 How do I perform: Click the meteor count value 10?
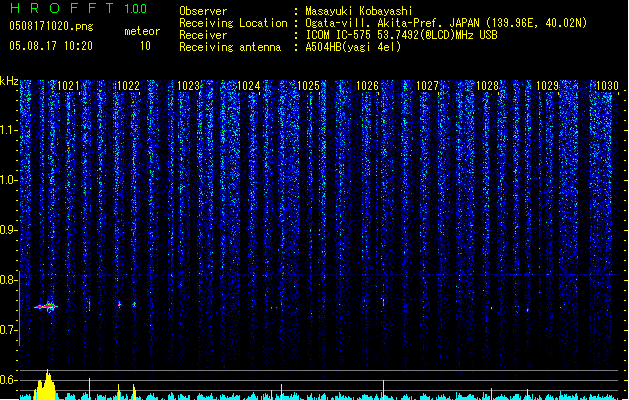click(x=145, y=46)
